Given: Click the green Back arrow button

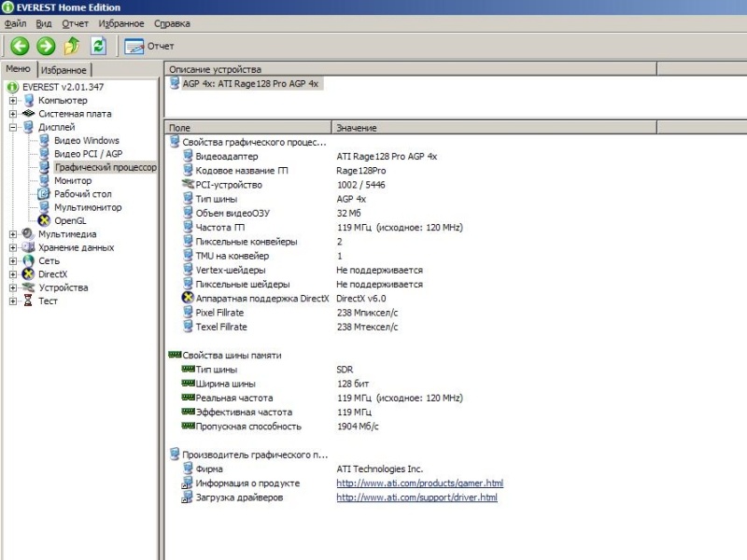Looking at the screenshot, I should click(x=20, y=46).
